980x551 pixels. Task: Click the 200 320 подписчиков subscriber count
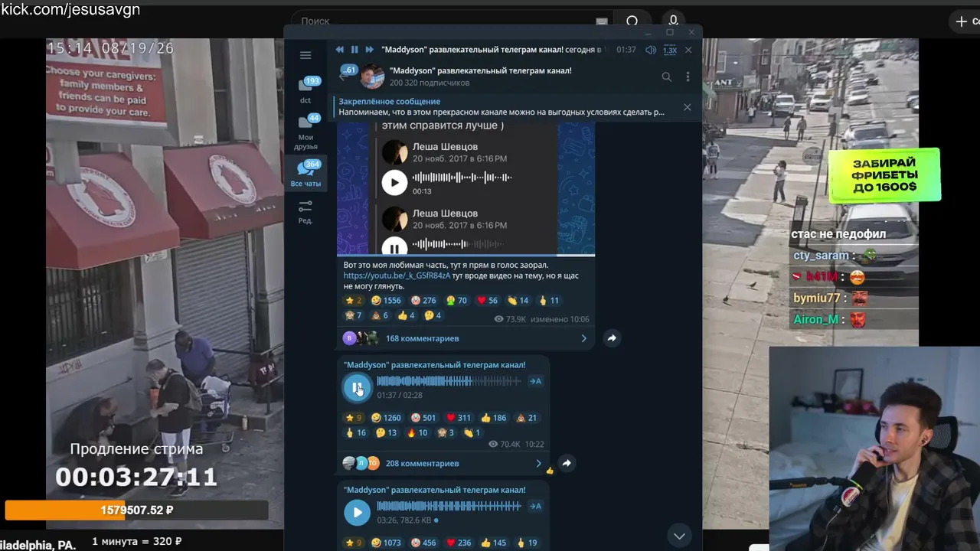[430, 83]
